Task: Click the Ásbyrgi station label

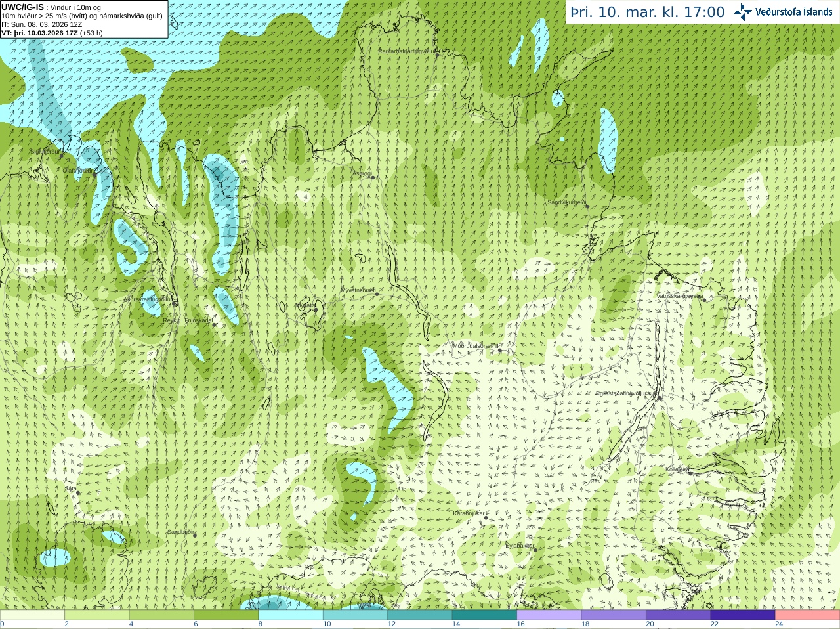Action: pos(362,173)
